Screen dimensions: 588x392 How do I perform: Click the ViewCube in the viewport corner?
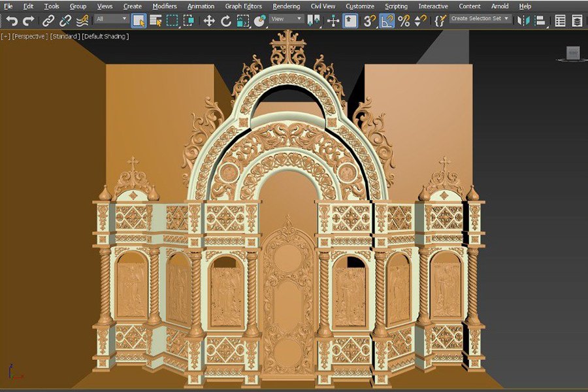click(x=572, y=53)
